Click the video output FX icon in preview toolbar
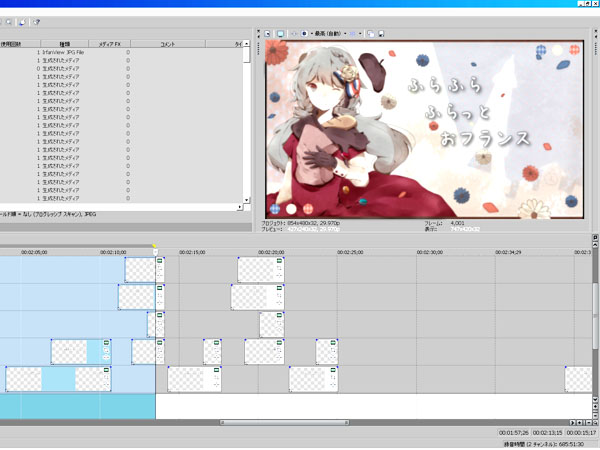The width and height of the screenshot is (600, 450). point(294,34)
